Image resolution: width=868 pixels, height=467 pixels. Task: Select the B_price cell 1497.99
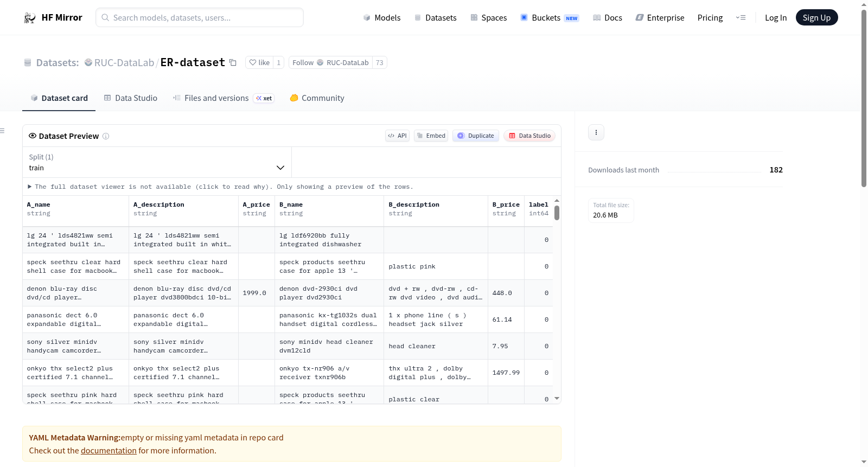click(506, 373)
